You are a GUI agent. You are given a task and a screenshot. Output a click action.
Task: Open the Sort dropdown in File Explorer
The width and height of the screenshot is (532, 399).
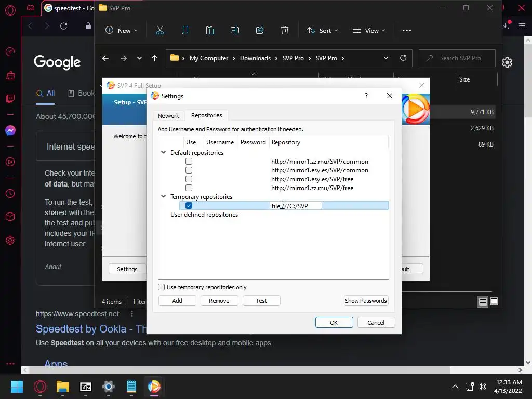coord(322,31)
